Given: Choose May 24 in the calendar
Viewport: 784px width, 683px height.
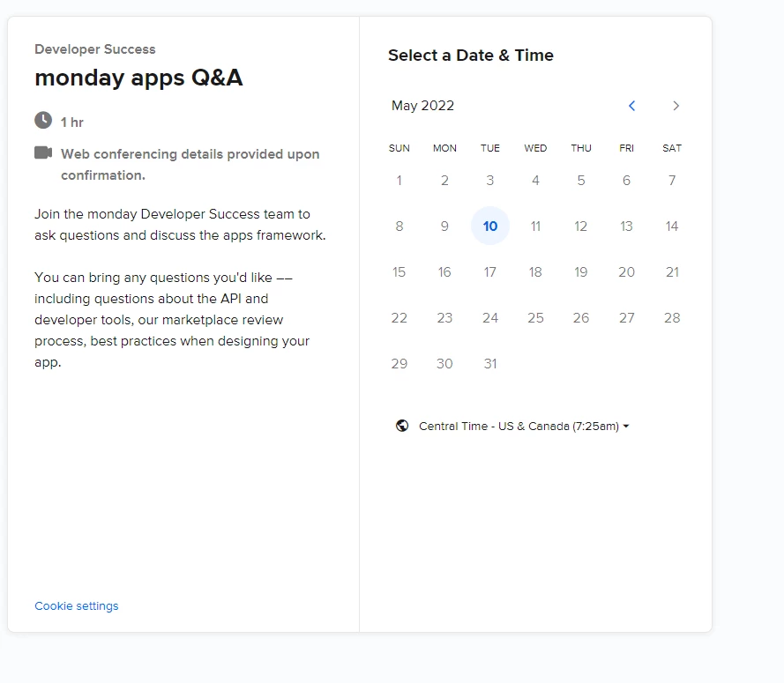Looking at the screenshot, I should point(490,318).
